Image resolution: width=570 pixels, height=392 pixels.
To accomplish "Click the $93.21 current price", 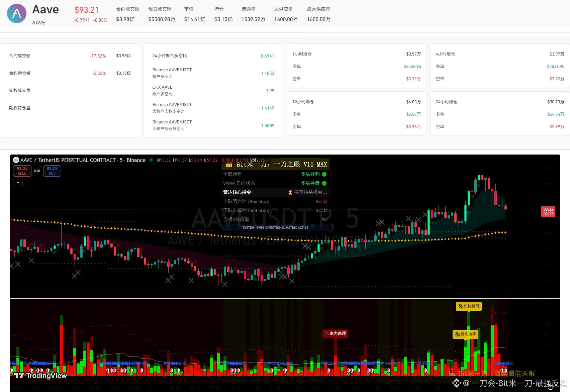I will pyautogui.click(x=87, y=10).
